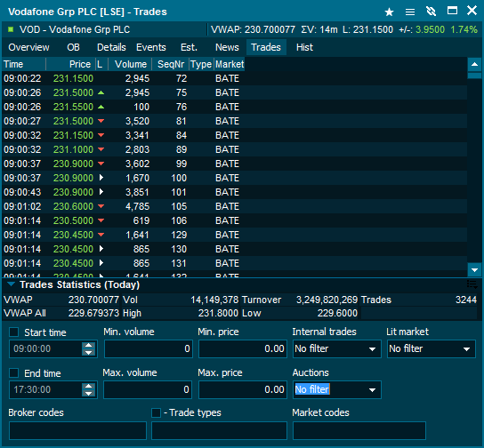This screenshot has width=484, height=448.
Task: Toggle the Trade types checkbox
Action: pos(157,412)
